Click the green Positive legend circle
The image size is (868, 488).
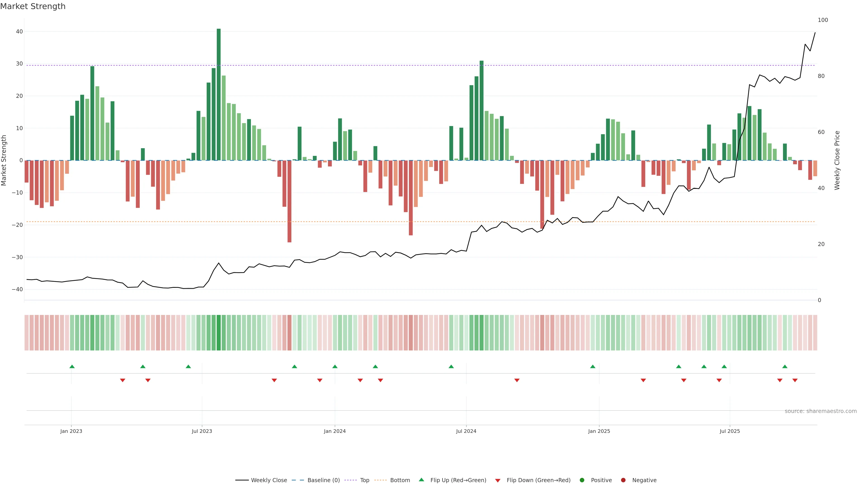tap(582, 480)
